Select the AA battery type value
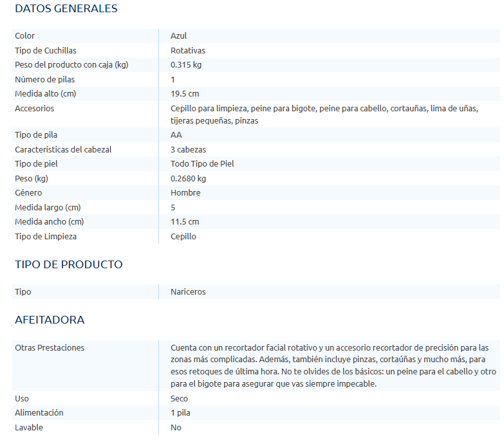Image resolution: width=504 pixels, height=440 pixels. [x=176, y=135]
